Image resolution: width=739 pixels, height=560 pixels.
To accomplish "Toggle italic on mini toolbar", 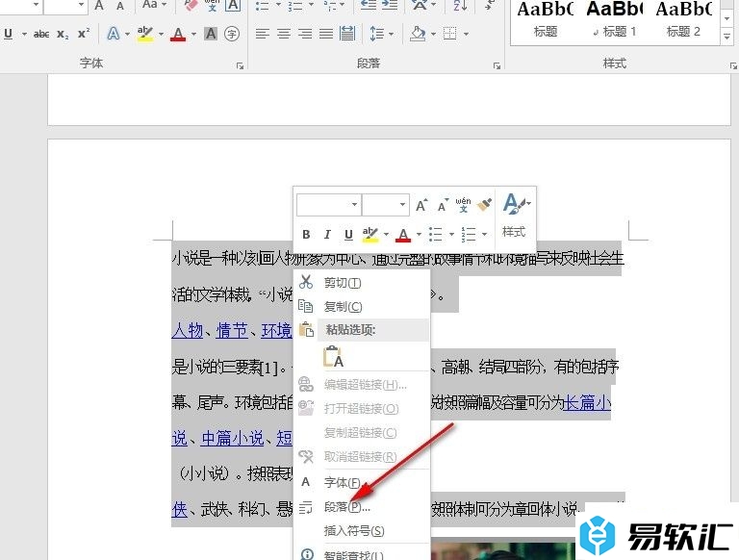I will click(327, 234).
